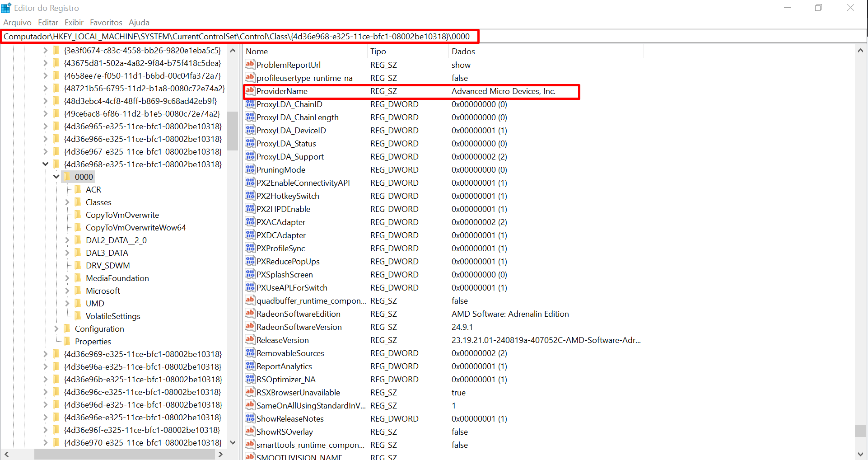Select the CopyToVmOverwriteWow64 key

[x=135, y=227]
